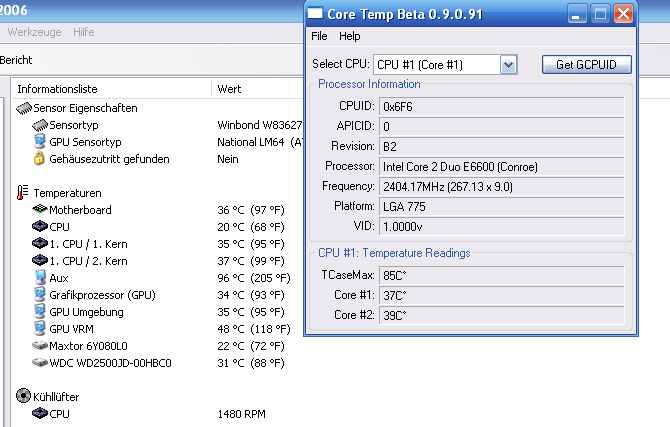
Task: Click the Bericht toolbar button
Action: pyautogui.click(x=16, y=60)
